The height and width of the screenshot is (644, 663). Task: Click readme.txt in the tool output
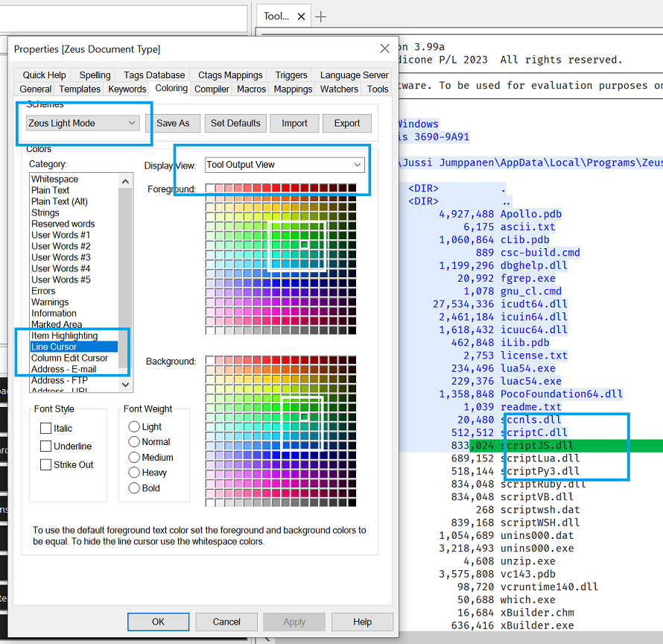[x=531, y=407]
